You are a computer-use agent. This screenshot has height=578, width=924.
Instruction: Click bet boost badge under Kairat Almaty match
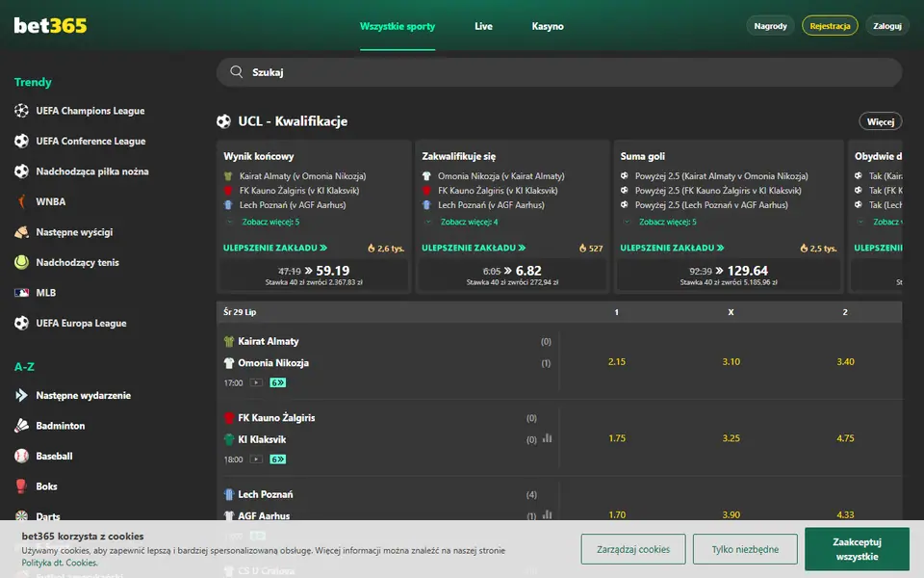pyautogui.click(x=277, y=382)
